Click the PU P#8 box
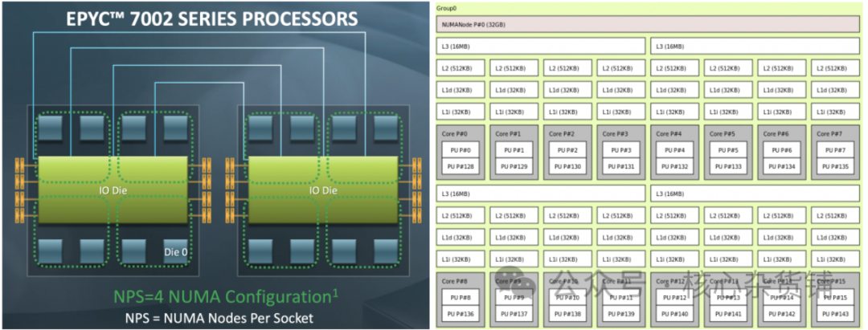The height and width of the screenshot is (330, 868). (x=460, y=297)
